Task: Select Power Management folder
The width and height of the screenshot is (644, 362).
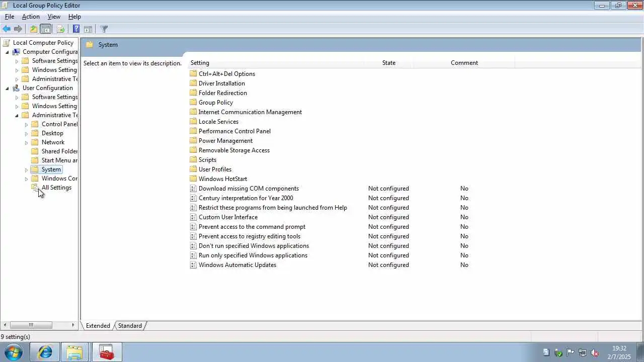Action: click(221, 141)
